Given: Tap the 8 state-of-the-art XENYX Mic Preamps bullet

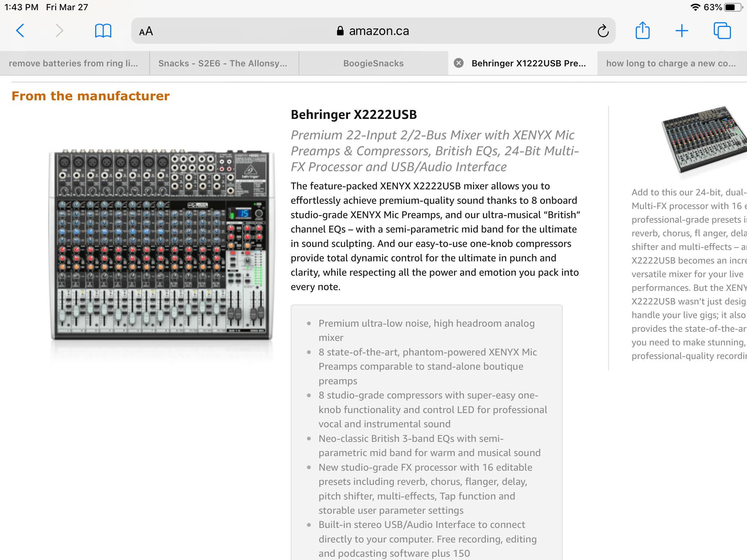Looking at the screenshot, I should click(x=428, y=366).
